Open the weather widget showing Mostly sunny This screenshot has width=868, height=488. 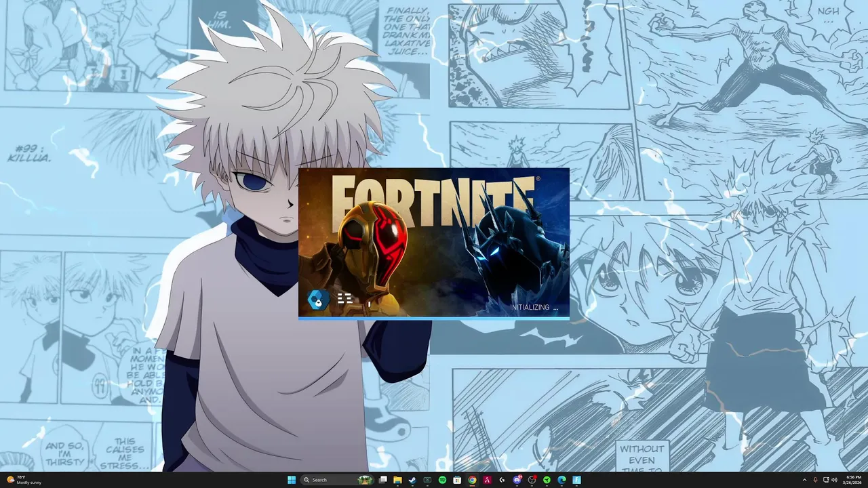pos(24,480)
